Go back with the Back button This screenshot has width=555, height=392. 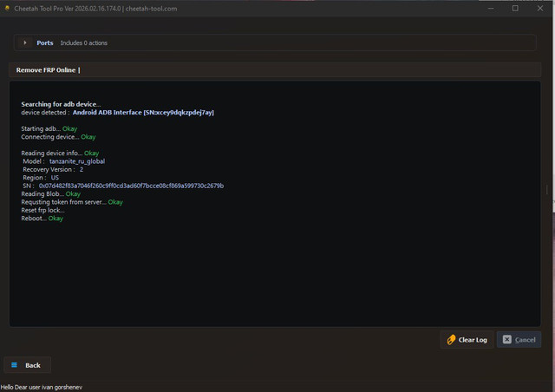(26, 365)
